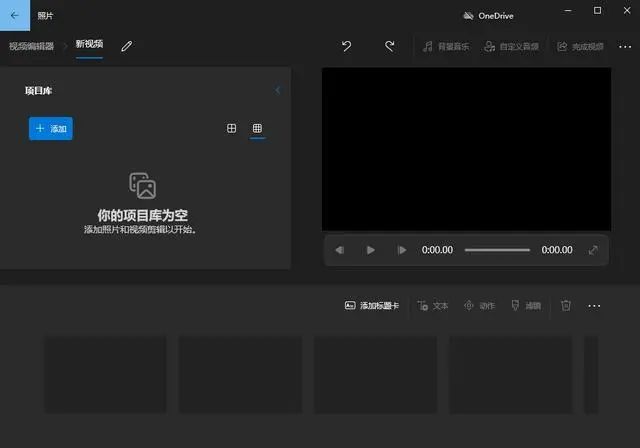Image resolution: width=640 pixels, height=448 pixels.
Task: Add media with the 添加 button
Action: [x=51, y=129]
